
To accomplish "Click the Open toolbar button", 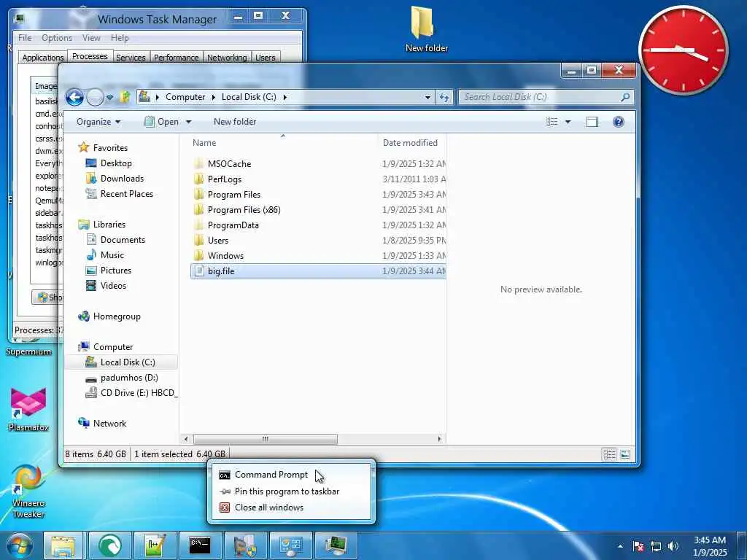I will tap(161, 122).
